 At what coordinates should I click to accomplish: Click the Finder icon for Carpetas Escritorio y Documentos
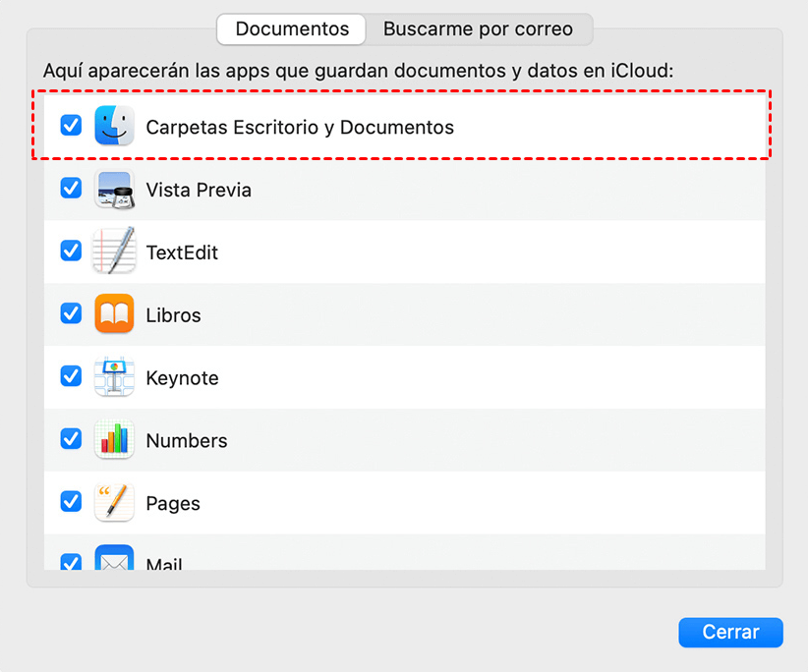point(114,126)
